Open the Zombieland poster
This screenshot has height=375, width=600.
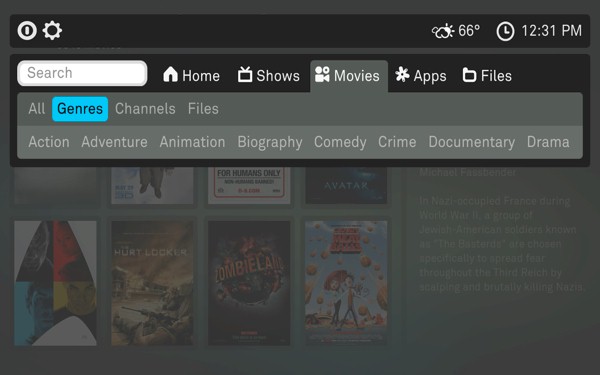click(249, 283)
